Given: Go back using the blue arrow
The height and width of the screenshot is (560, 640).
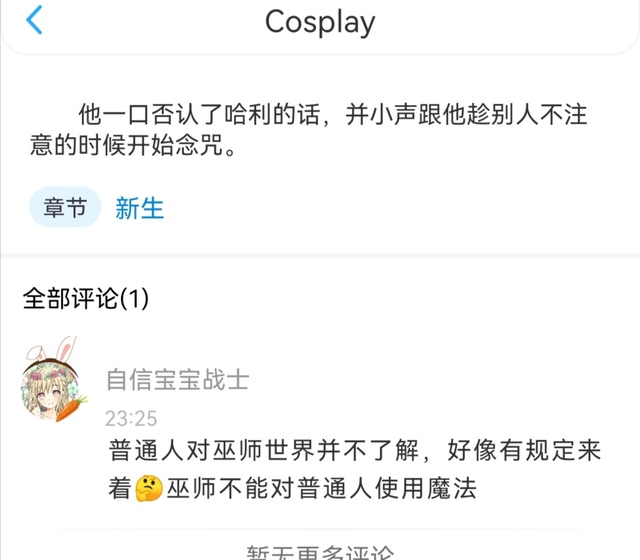Looking at the screenshot, I should point(34,20).
